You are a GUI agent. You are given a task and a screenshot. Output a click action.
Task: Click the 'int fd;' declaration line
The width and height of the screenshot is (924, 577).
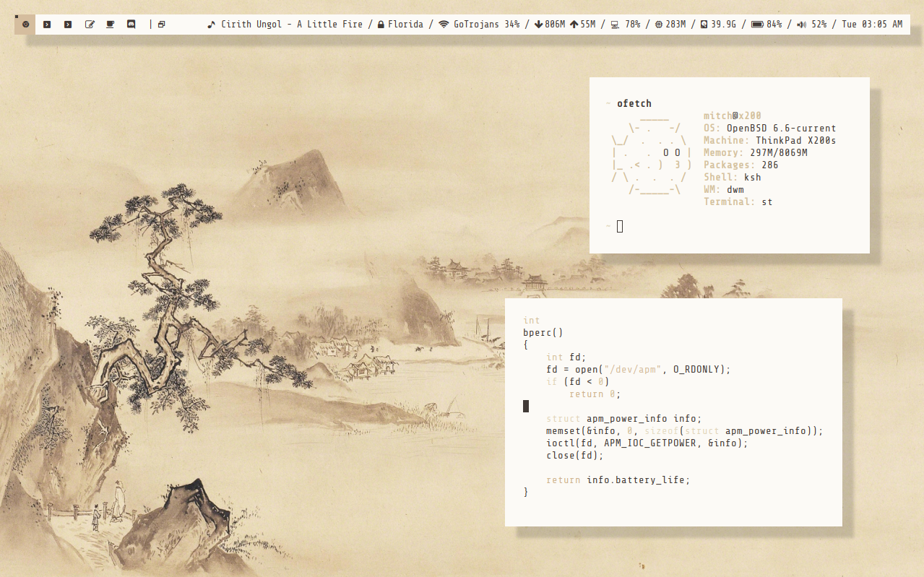pos(565,357)
